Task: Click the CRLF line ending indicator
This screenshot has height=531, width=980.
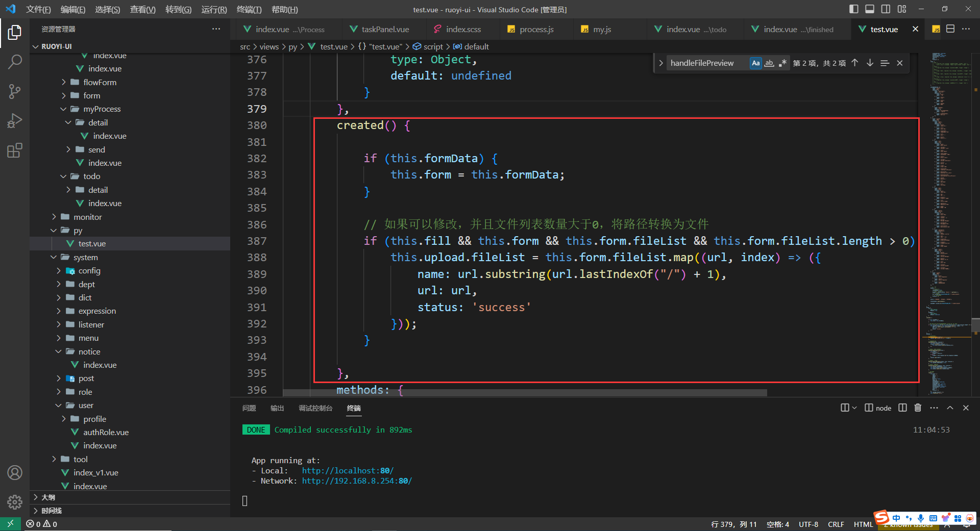Action: coord(836,524)
